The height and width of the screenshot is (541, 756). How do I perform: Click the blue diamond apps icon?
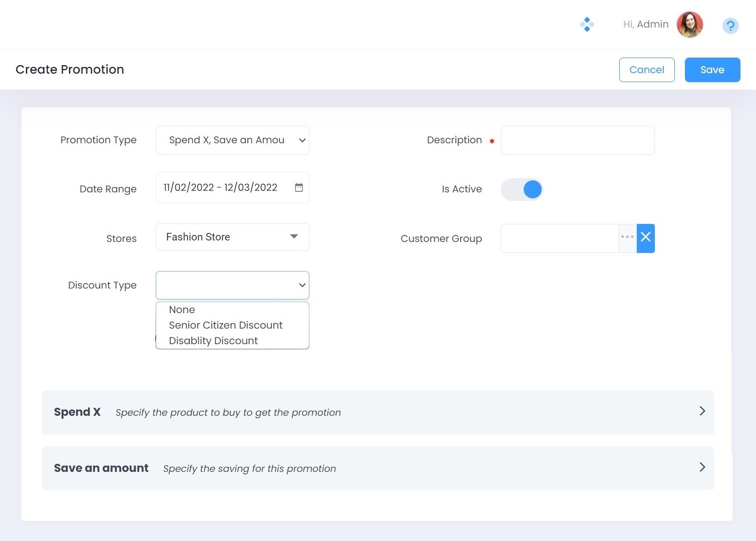(x=587, y=25)
